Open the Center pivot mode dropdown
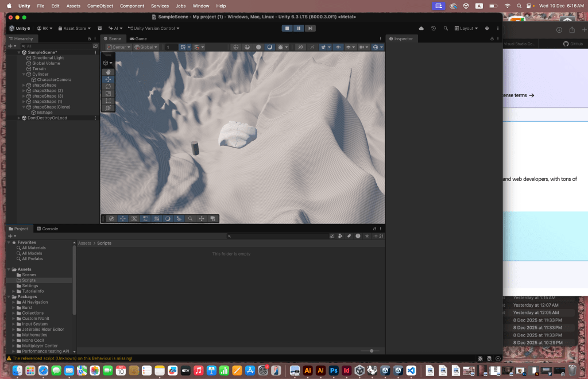Viewport: 588px width, 379px height. click(x=119, y=47)
